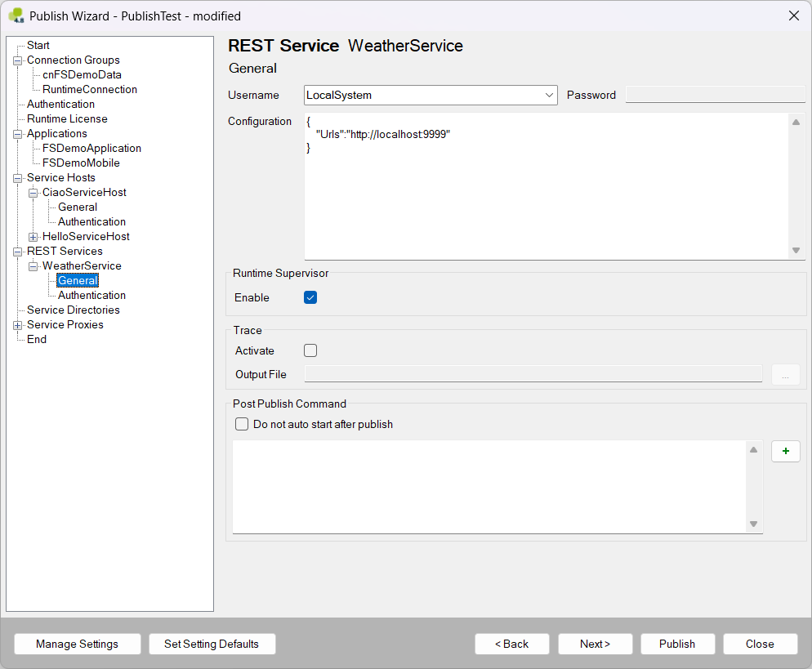Click the Close button at bottom
This screenshot has width=812, height=669.
click(x=760, y=644)
